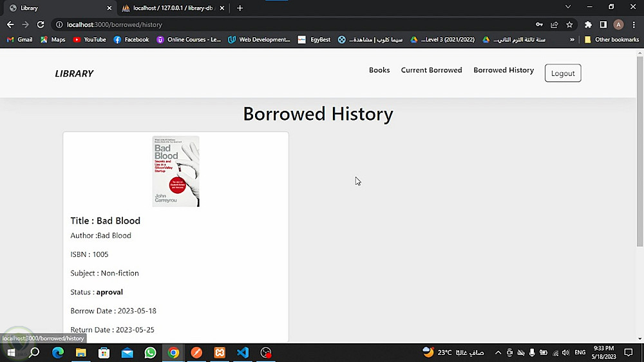This screenshot has width=644, height=362.
Task: Click the Subject : Non-fiction line
Action: click(x=104, y=273)
